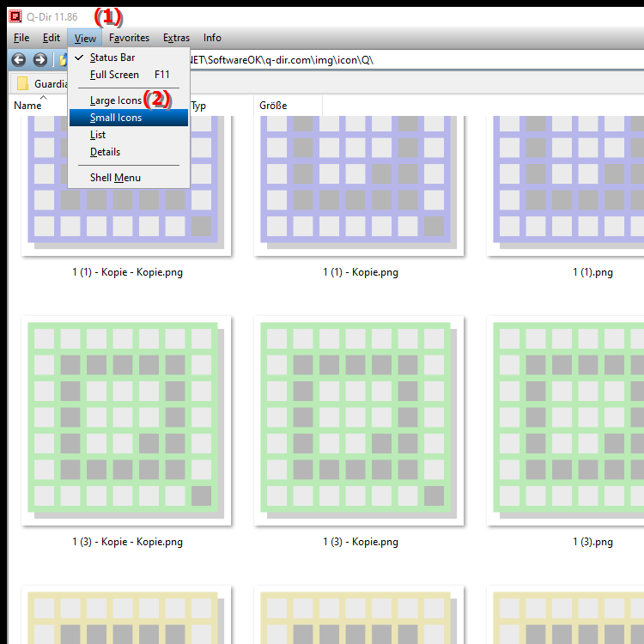Open the Shell Menu entry
Screen dimensions: 644x644
(x=129, y=178)
